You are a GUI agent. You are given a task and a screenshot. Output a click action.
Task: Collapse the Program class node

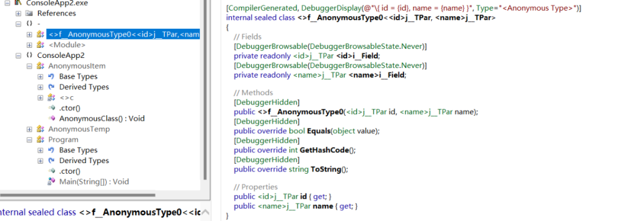29,140
